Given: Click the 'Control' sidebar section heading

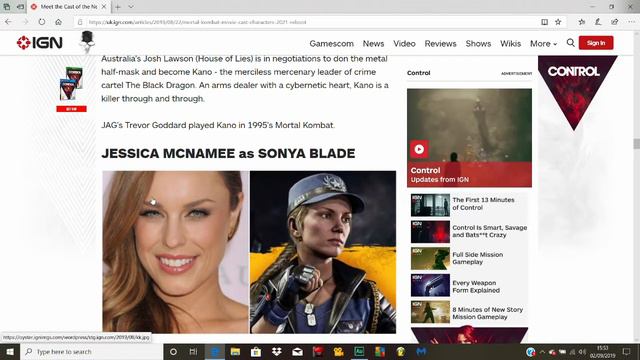Looking at the screenshot, I should tap(418, 73).
